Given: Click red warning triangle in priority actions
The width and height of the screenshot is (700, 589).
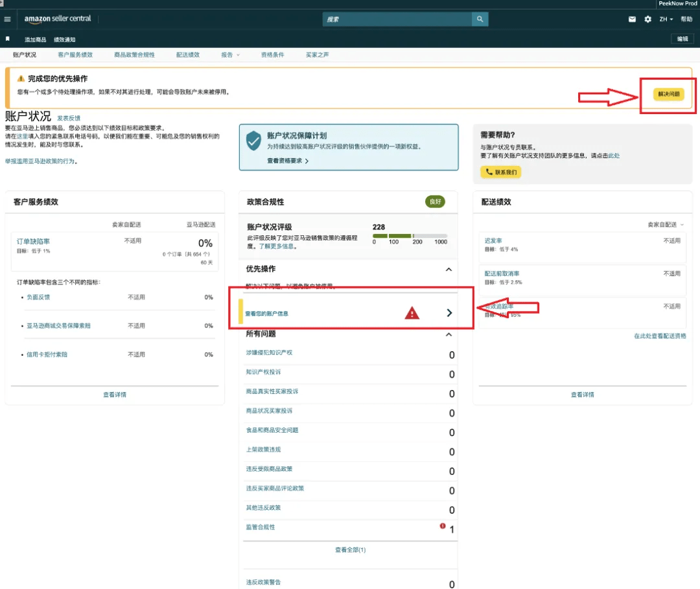Looking at the screenshot, I should [412, 313].
